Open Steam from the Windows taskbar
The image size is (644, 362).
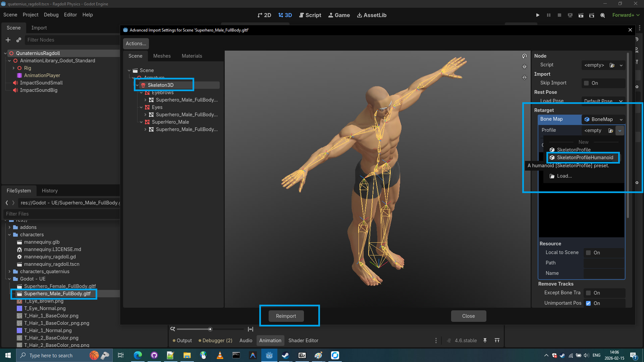[x=285, y=355]
